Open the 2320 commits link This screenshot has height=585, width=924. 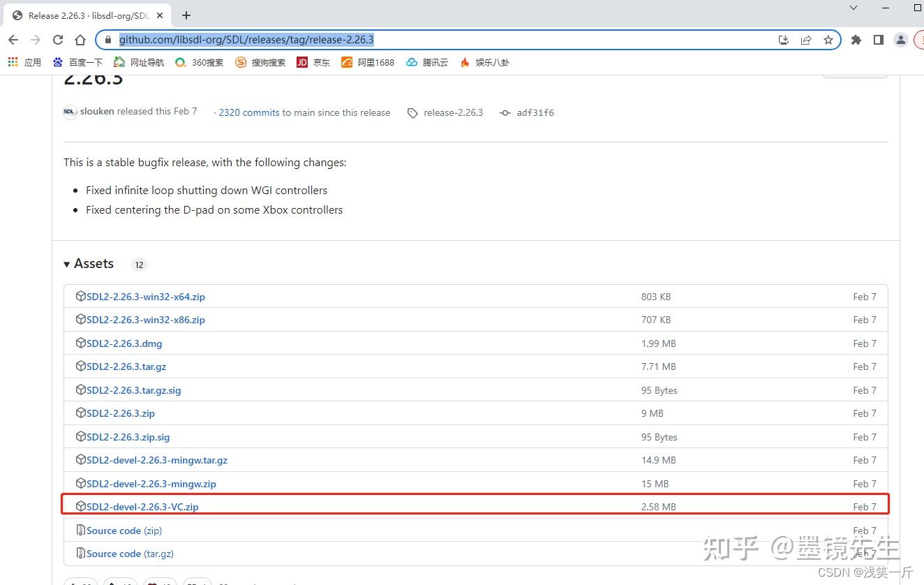tap(248, 112)
